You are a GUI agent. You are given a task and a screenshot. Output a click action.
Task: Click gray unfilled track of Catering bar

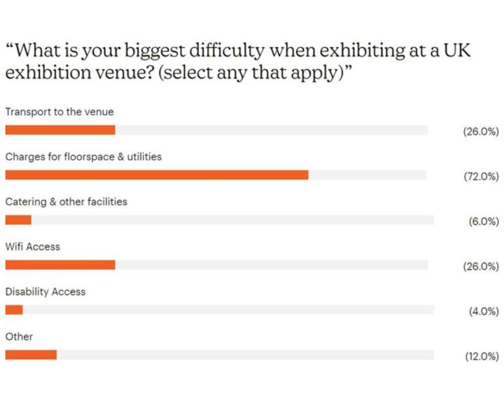pyautogui.click(x=231, y=220)
